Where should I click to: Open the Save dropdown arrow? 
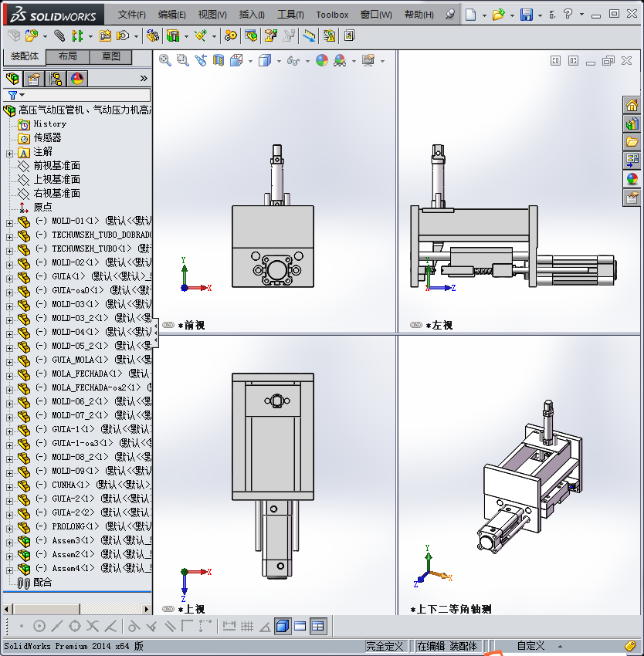[540, 15]
